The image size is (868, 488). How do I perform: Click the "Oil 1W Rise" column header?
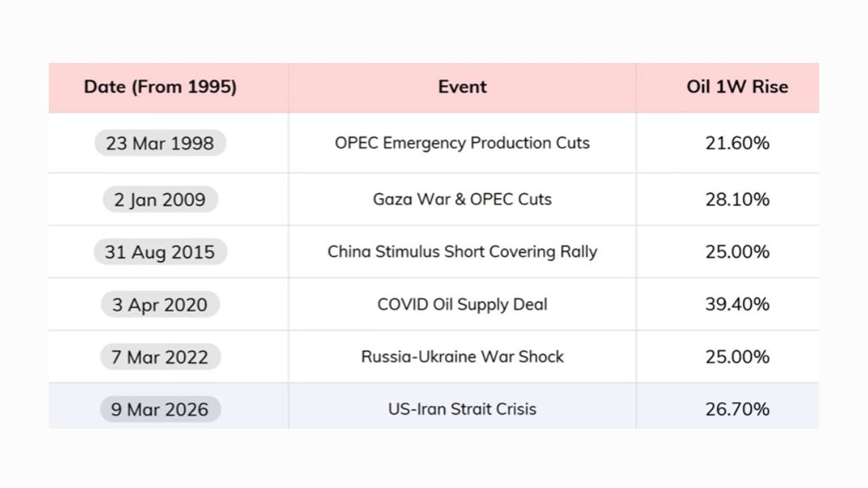737,87
